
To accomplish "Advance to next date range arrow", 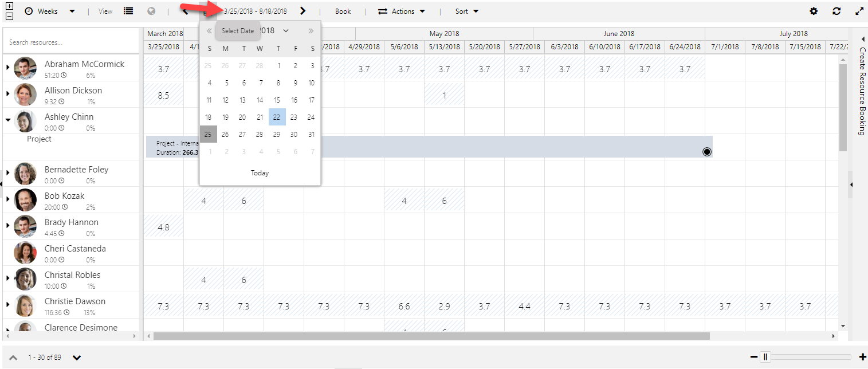I will [303, 11].
